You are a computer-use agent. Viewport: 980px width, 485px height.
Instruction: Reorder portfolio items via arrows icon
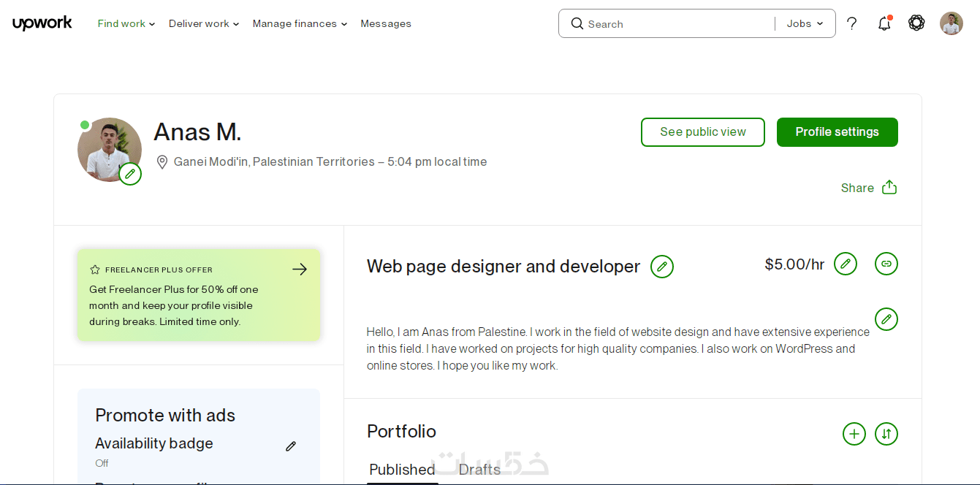(886, 434)
